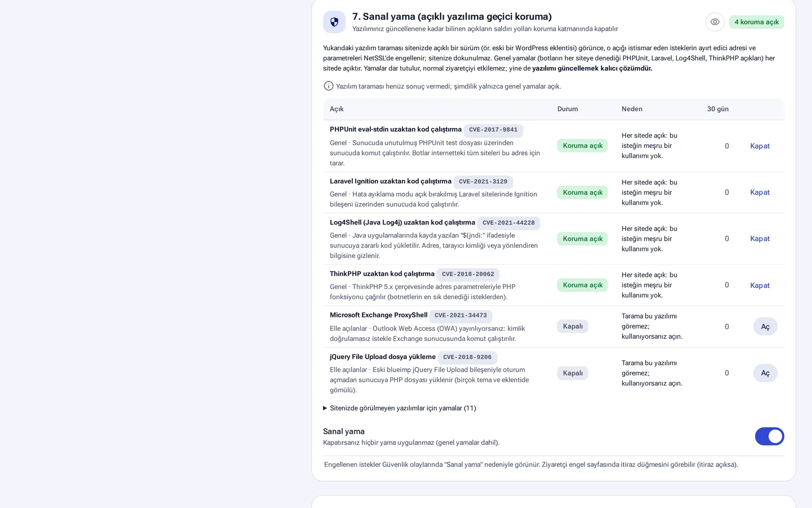Click 'Kapalı' status in Microsoft Exchange row
The image size is (812, 508).
[572, 326]
